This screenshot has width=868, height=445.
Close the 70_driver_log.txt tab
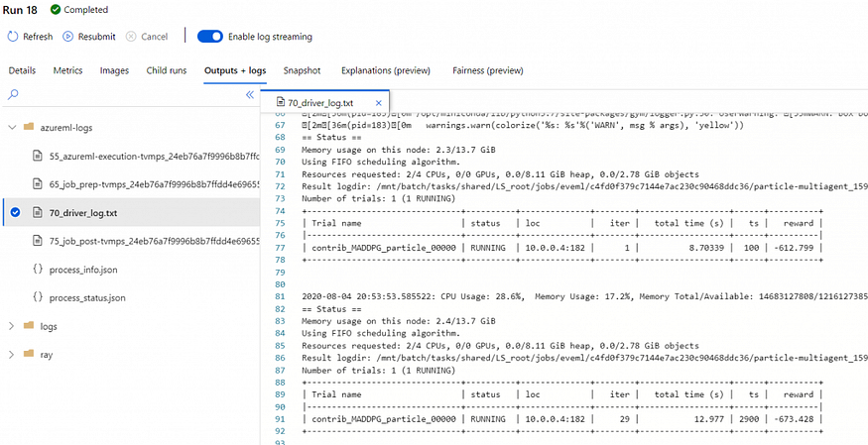[x=379, y=103]
